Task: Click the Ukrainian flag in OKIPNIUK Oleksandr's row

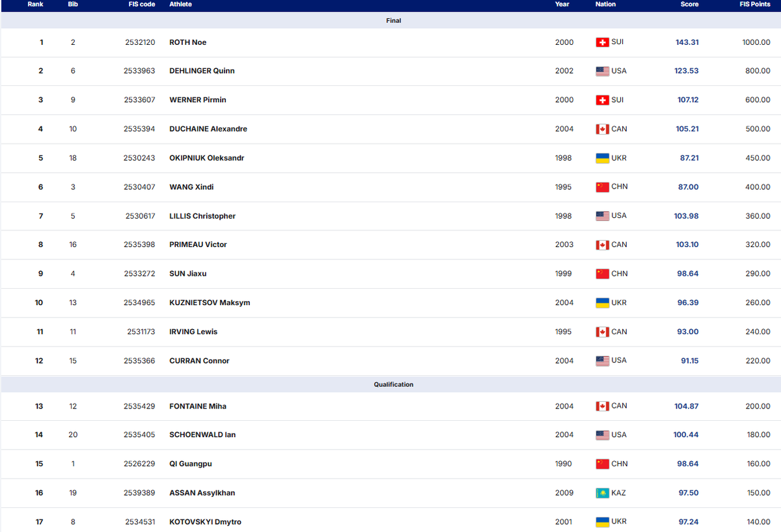Action: pyautogui.click(x=602, y=159)
